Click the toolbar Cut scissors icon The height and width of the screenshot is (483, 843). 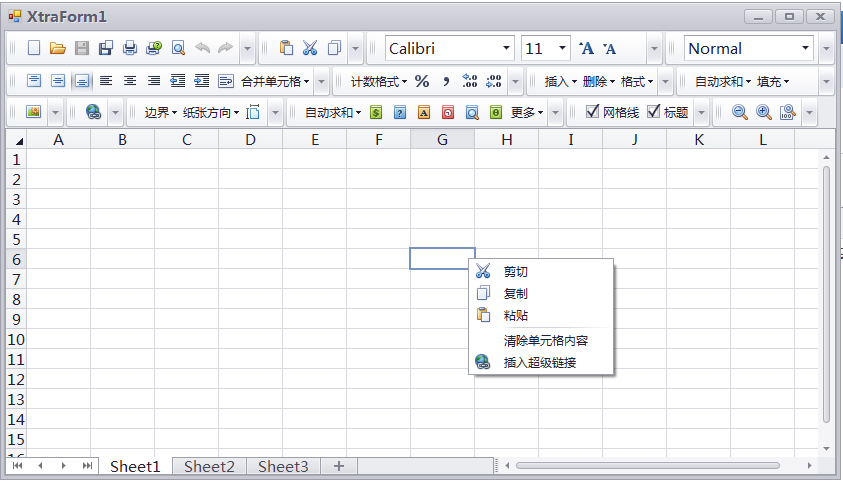point(310,48)
